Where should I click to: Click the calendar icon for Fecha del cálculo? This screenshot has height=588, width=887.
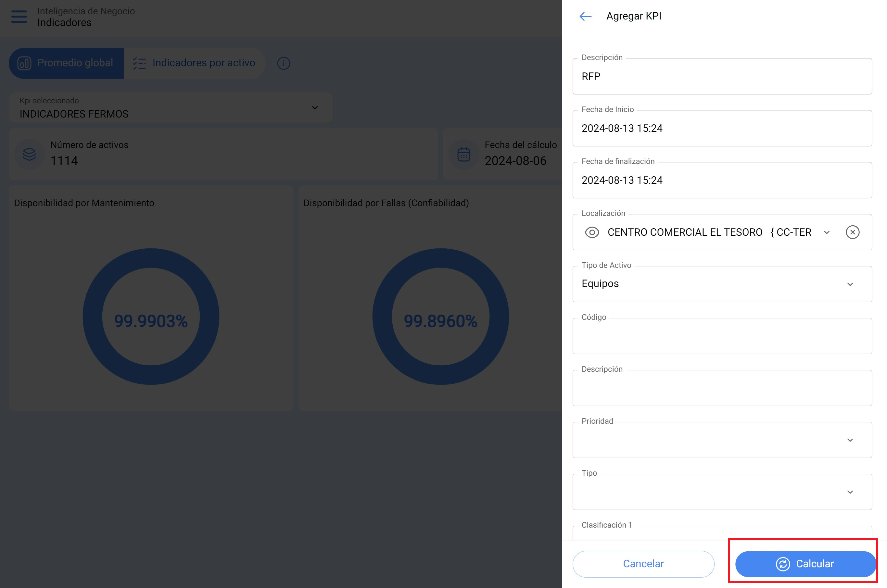point(463,154)
